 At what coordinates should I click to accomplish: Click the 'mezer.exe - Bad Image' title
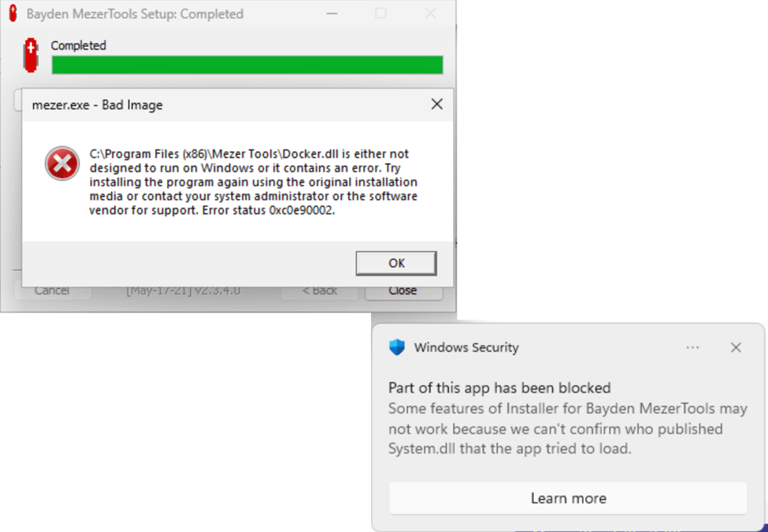coord(97,105)
